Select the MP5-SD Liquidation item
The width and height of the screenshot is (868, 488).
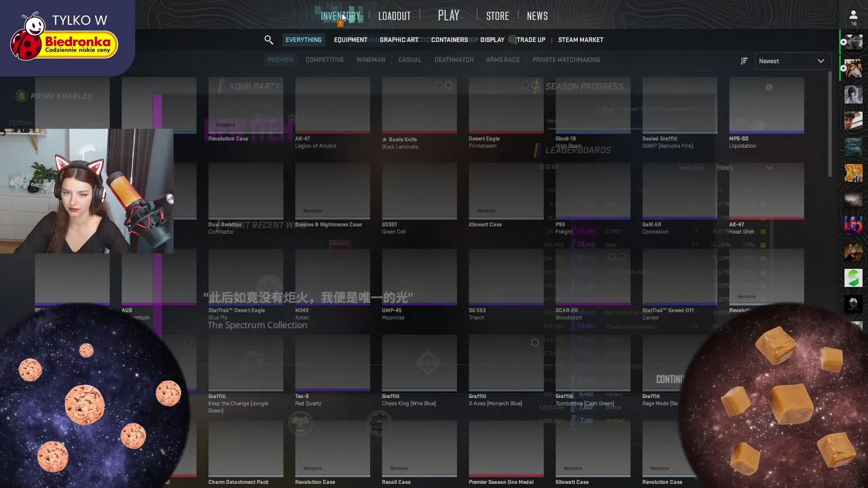pyautogui.click(x=766, y=114)
